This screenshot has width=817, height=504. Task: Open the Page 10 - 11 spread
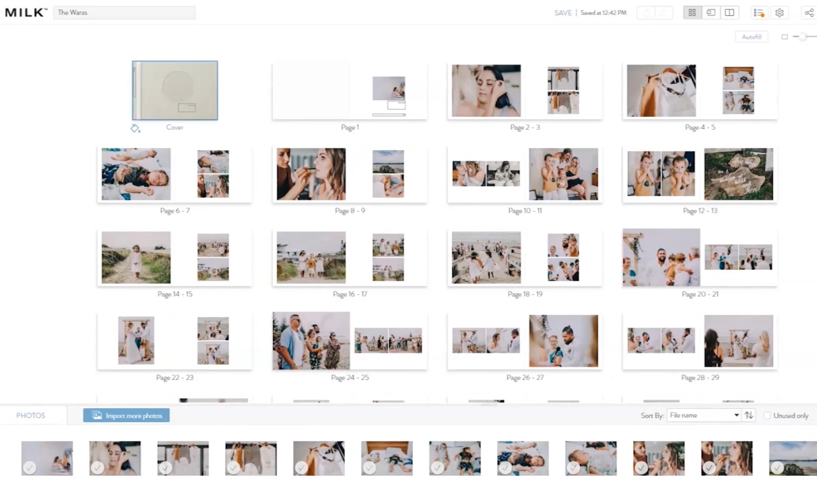(525, 174)
